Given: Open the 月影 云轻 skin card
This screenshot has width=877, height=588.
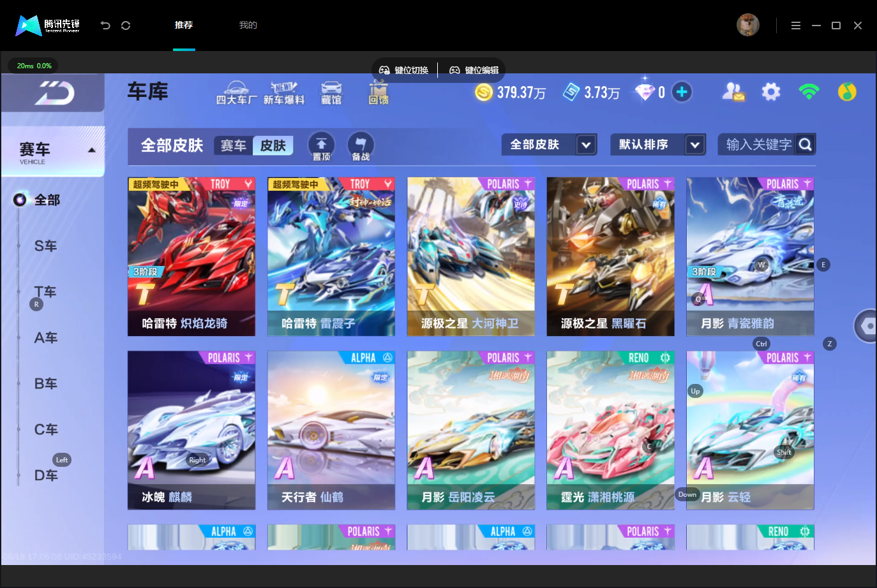Looking at the screenshot, I should tap(751, 430).
